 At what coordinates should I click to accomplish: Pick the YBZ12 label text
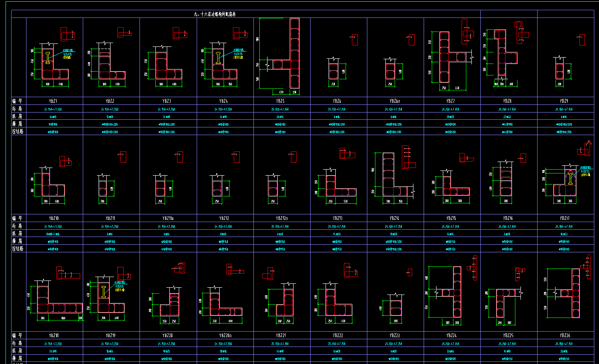(224, 218)
